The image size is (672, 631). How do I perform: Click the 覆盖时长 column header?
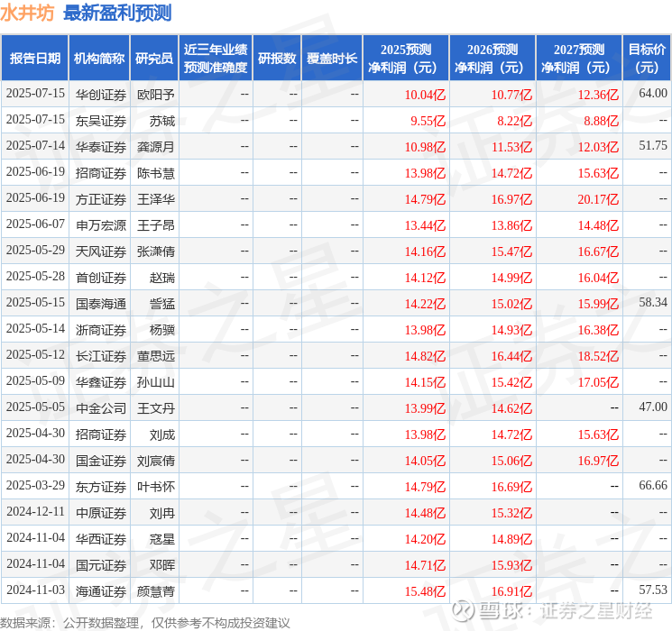tap(332, 58)
